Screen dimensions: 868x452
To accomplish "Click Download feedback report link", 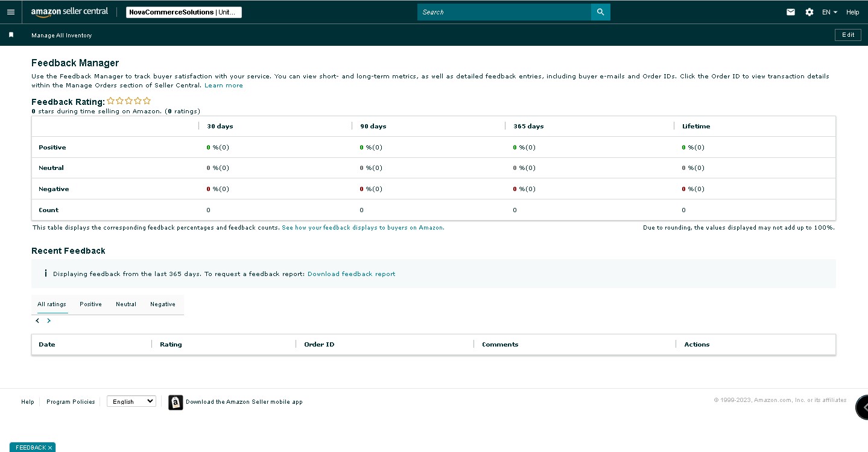I will tap(352, 274).
